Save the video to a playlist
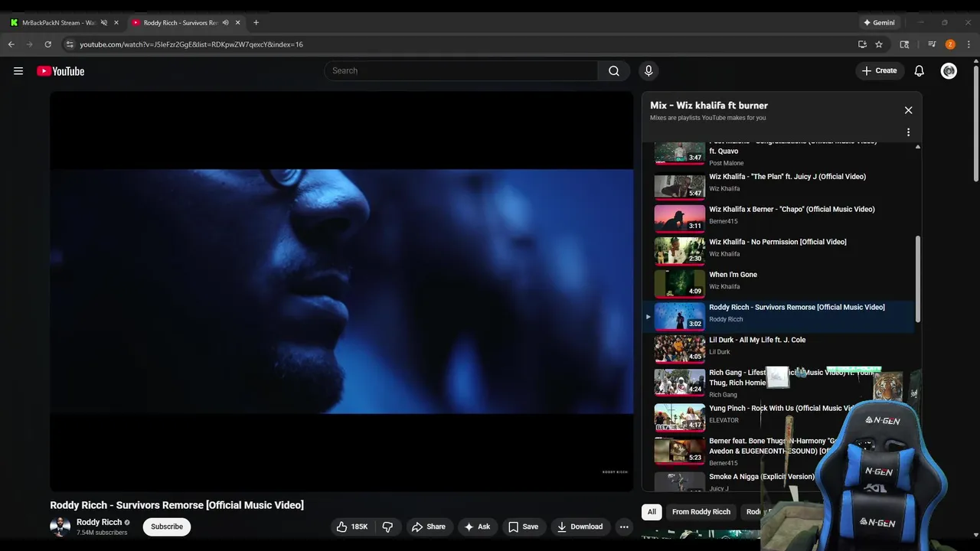The height and width of the screenshot is (551, 980). [523, 527]
